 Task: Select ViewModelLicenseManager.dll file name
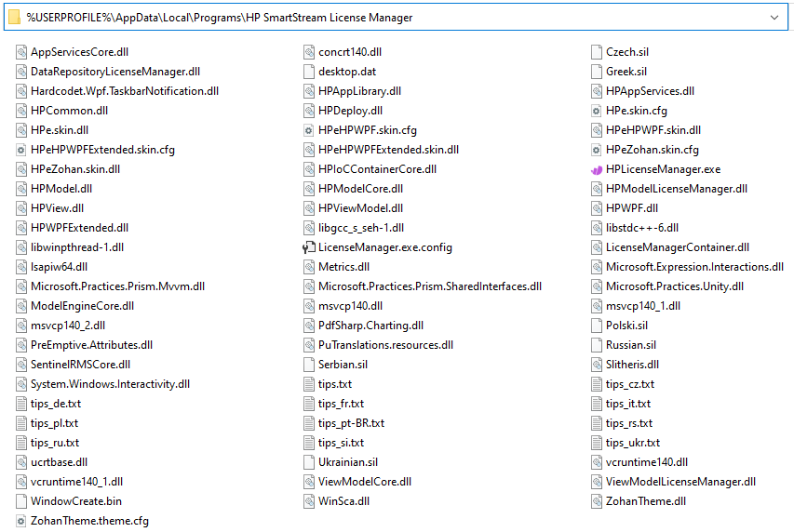pyautogui.click(x=680, y=482)
